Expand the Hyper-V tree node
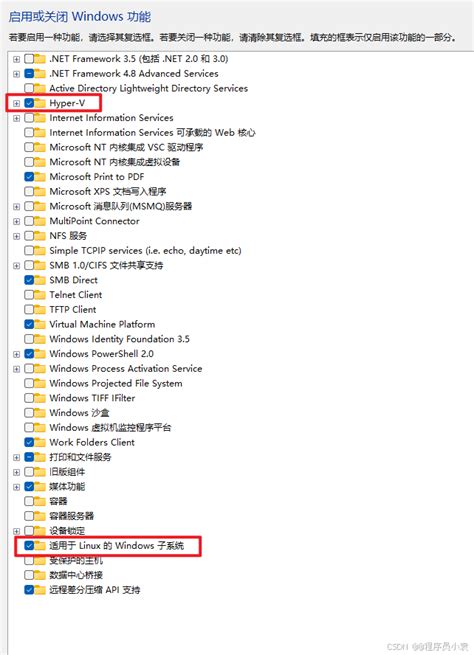The height and width of the screenshot is (655, 474). [16, 103]
